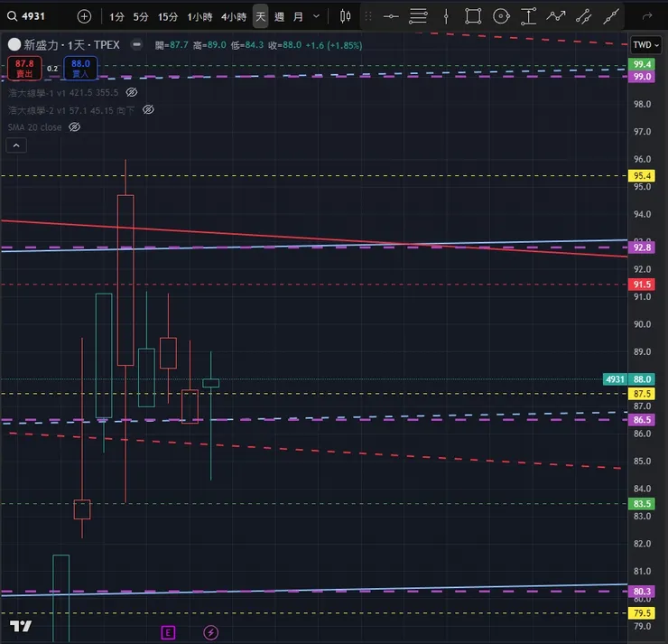Toggle visibility of SMA 20 close
Image resolution: width=668 pixels, height=644 pixels.
click(x=75, y=127)
